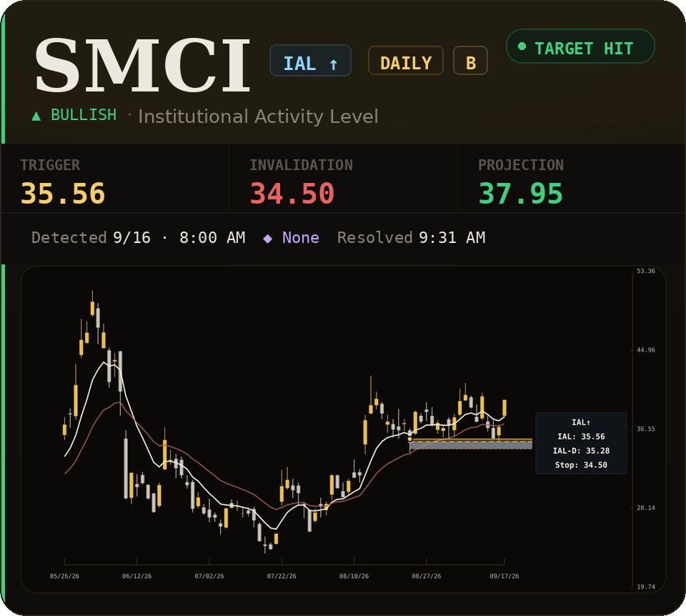Click the SMCI ticker title
686x616 pixels.
click(143, 65)
